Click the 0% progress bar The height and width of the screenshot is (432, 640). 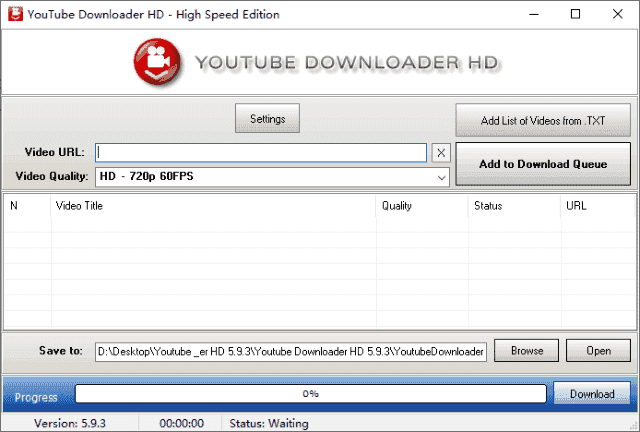pos(311,394)
